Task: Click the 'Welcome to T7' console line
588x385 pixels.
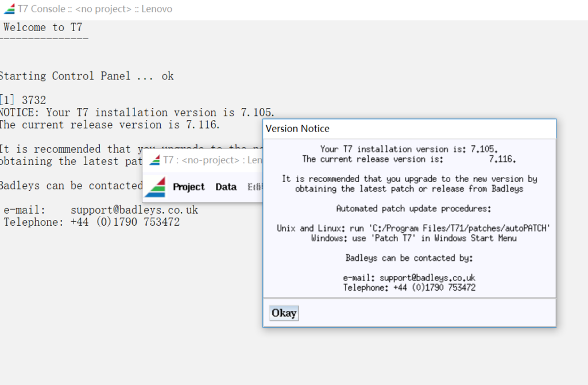Action: tap(42, 28)
